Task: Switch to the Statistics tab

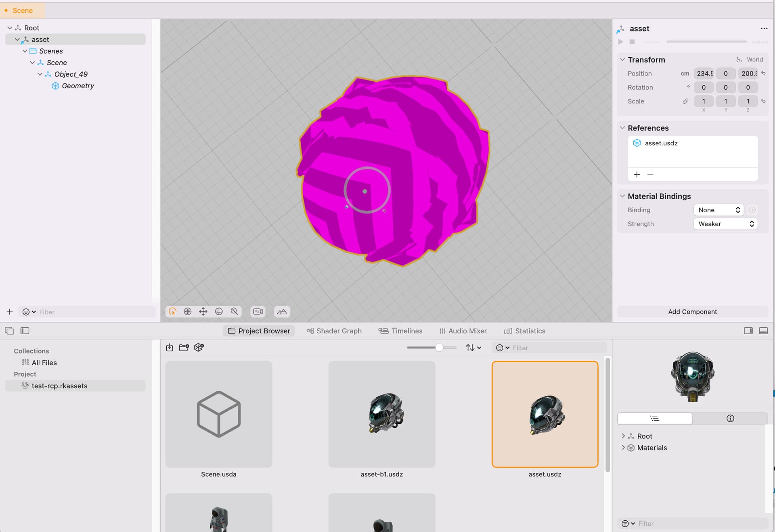Action: coord(524,331)
